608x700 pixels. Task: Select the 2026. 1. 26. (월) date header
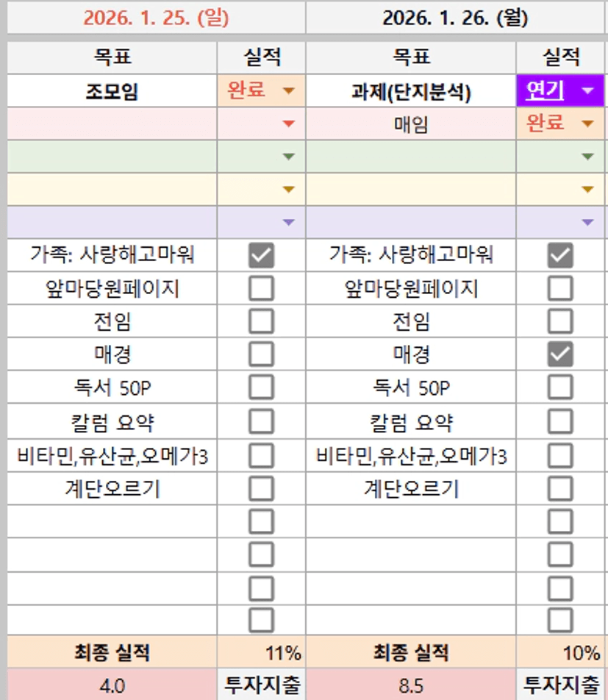[455, 18]
